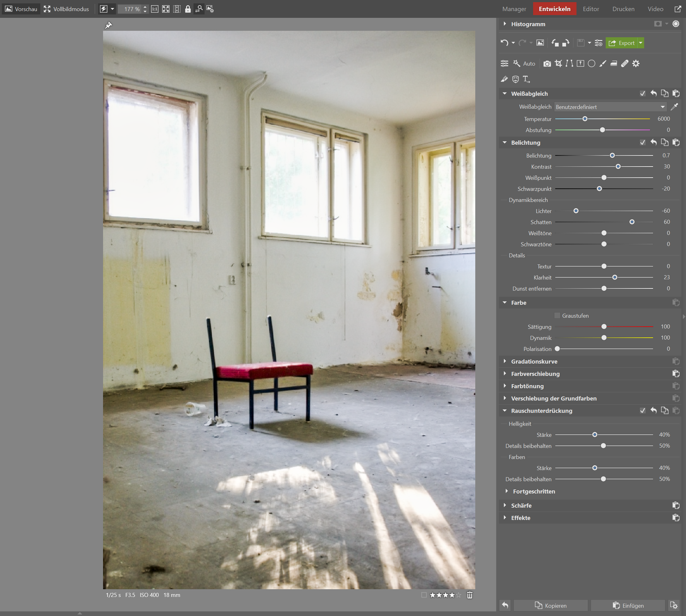Select the filter brush tool
Screen dimensions: 686x616
coord(602,64)
